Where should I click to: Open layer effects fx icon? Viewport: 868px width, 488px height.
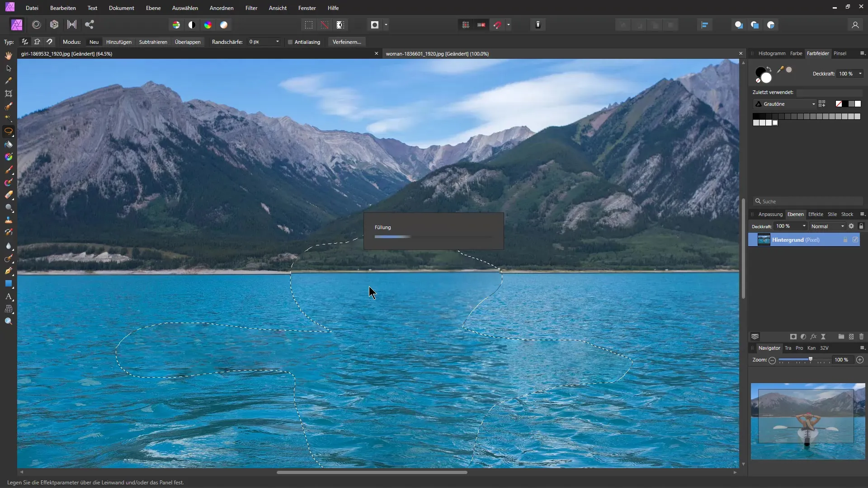[x=813, y=337]
